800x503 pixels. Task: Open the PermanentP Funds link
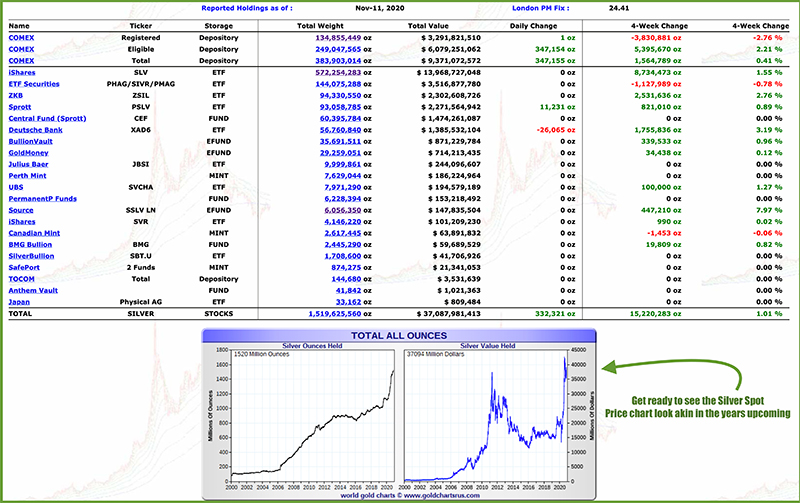coord(43,199)
